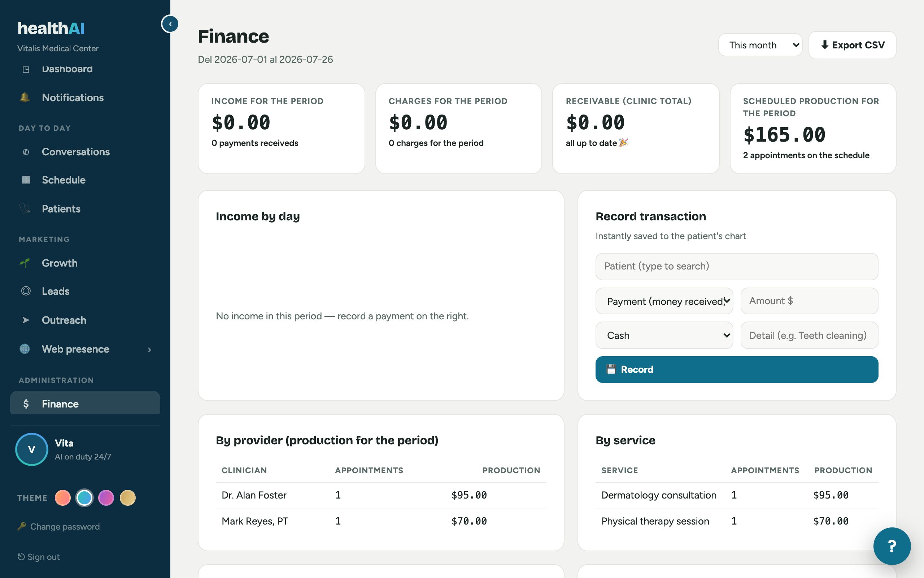Open the Schedule page
The height and width of the screenshot is (578, 924).
(x=85, y=180)
